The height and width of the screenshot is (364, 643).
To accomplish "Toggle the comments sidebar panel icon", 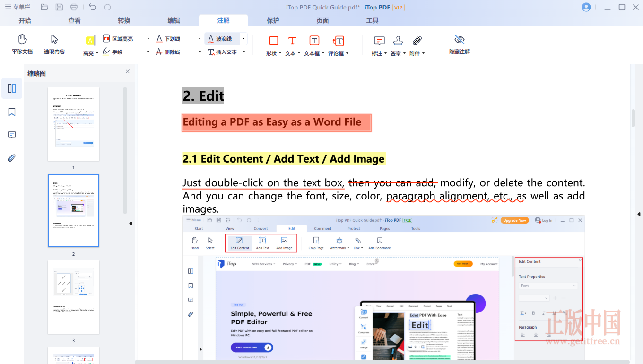I will pos(12,135).
